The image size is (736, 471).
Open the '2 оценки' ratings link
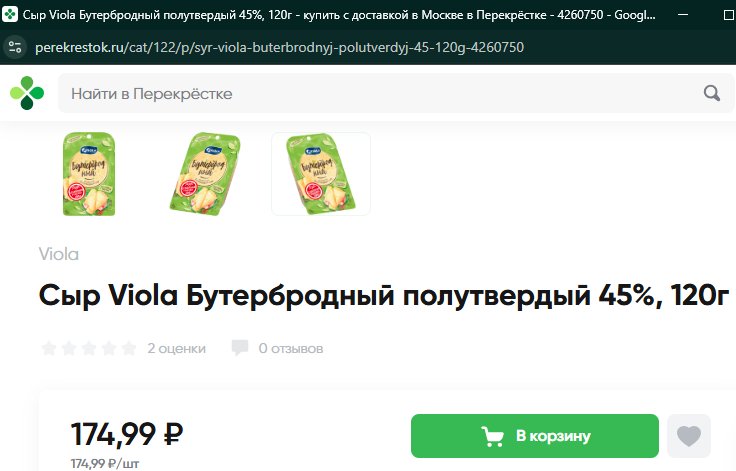pyautogui.click(x=176, y=348)
